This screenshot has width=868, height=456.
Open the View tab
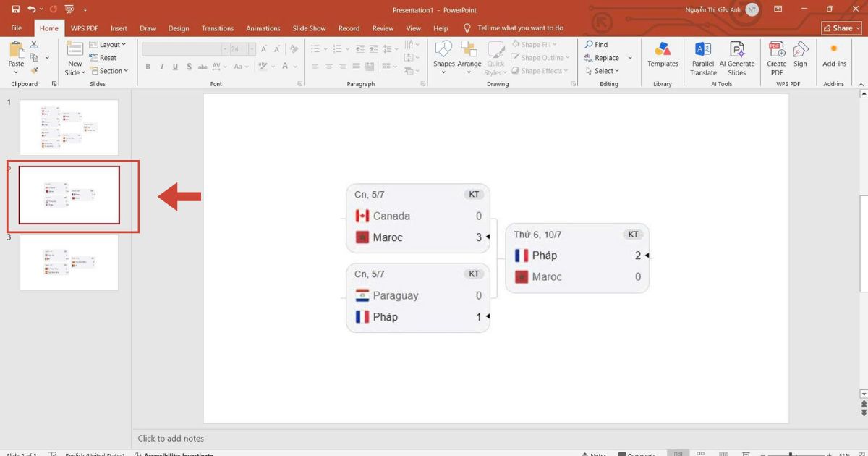pyautogui.click(x=413, y=28)
